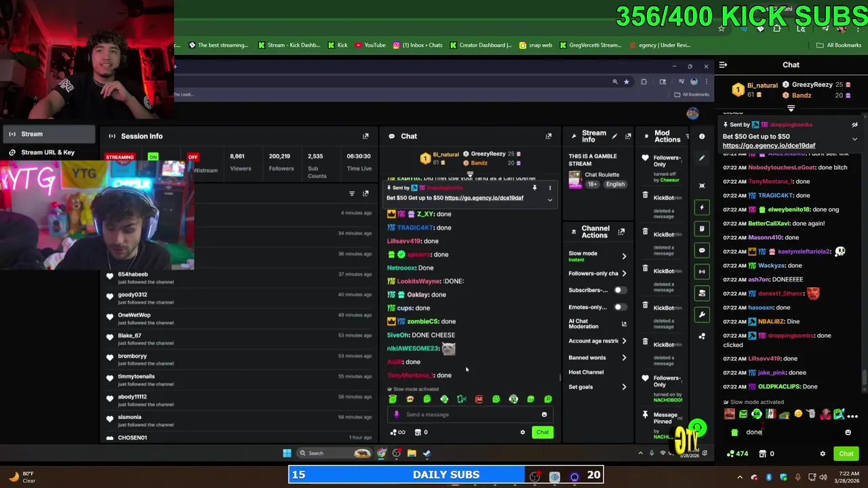868x488 pixels.
Task: Open settings gear in side chat panel
Action: 823,454
